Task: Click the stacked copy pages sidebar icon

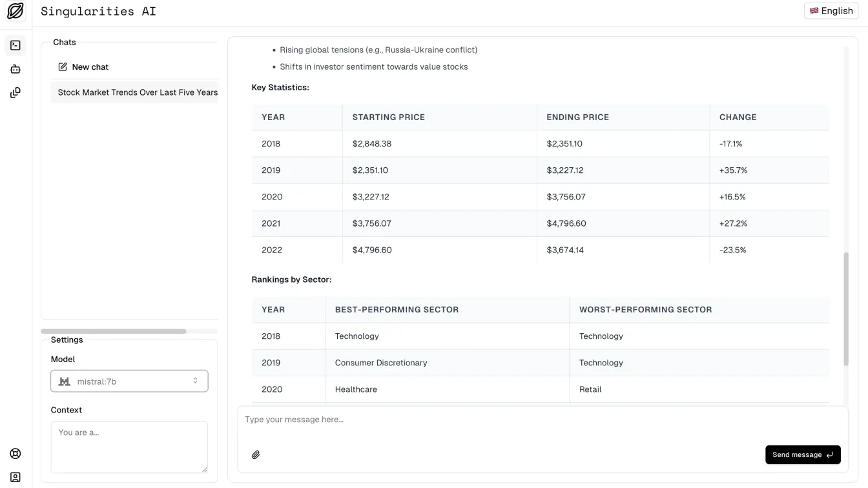Action: coord(15,93)
